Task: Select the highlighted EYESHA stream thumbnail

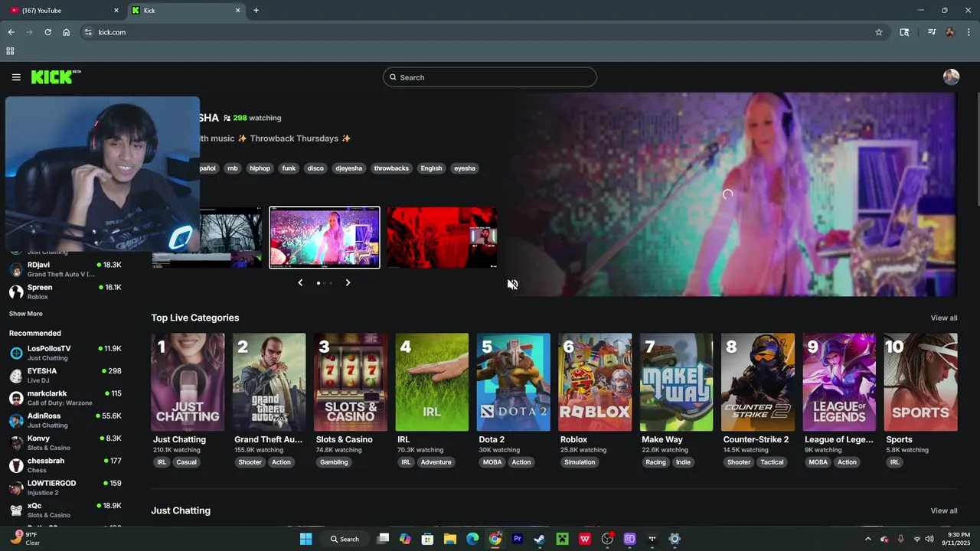Action: (x=325, y=237)
